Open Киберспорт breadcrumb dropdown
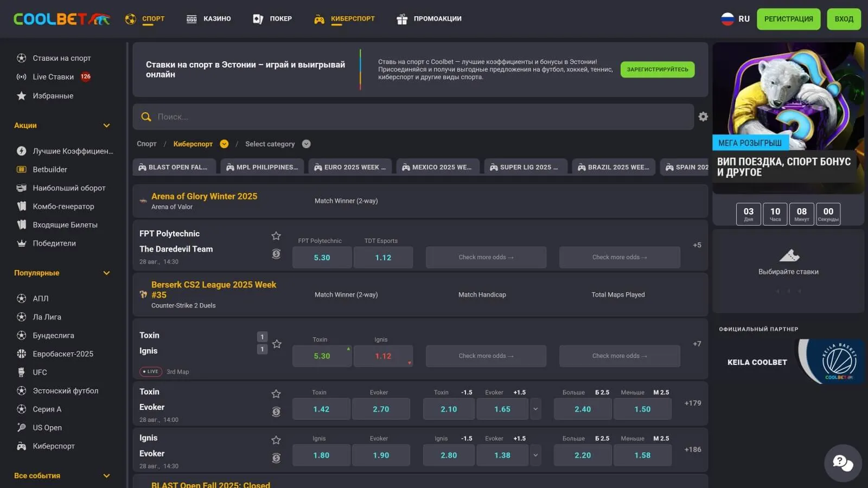 (x=224, y=144)
